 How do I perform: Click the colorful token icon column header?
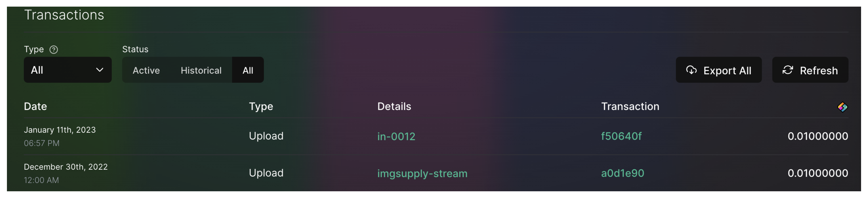[842, 107]
